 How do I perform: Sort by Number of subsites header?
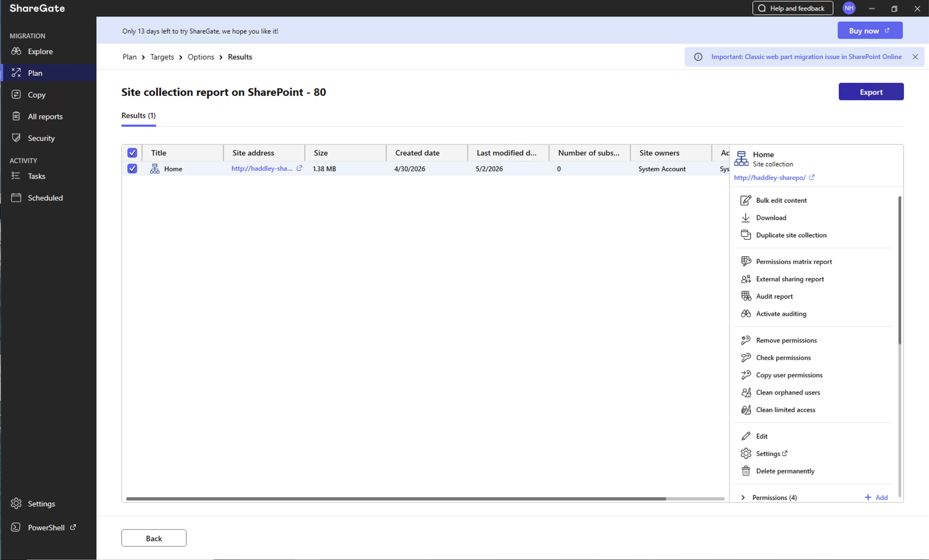(x=589, y=153)
